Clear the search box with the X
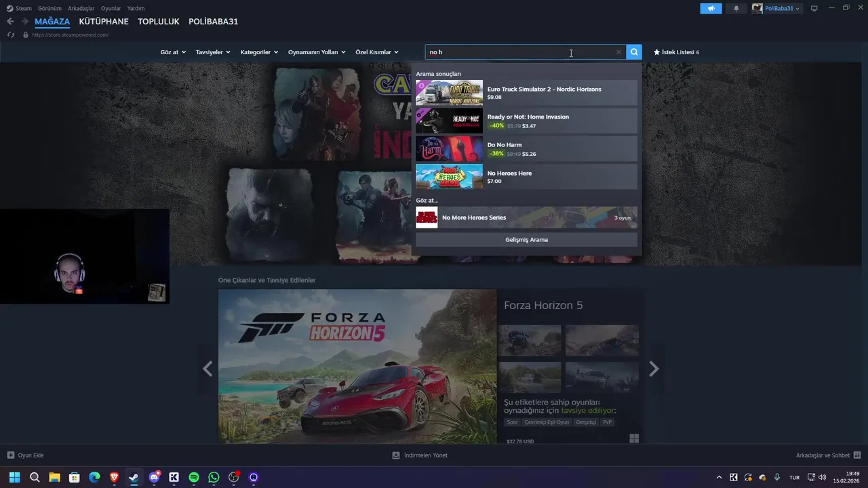Screen dimensions: 868x488 pyautogui.click(x=618, y=52)
